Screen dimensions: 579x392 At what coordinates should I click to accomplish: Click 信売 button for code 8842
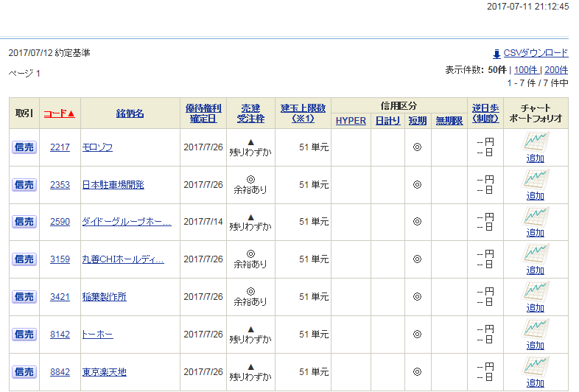click(24, 372)
